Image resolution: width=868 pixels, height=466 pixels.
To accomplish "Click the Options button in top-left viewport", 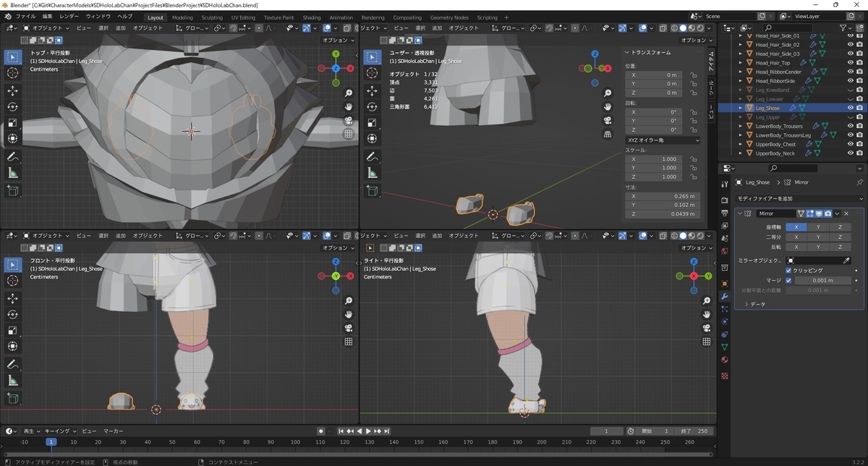I will pyautogui.click(x=336, y=41).
